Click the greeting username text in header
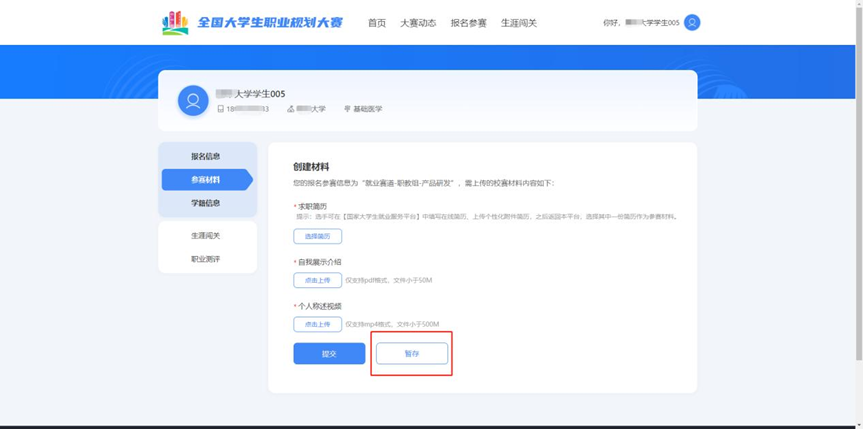The height and width of the screenshot is (429, 863). point(641,23)
